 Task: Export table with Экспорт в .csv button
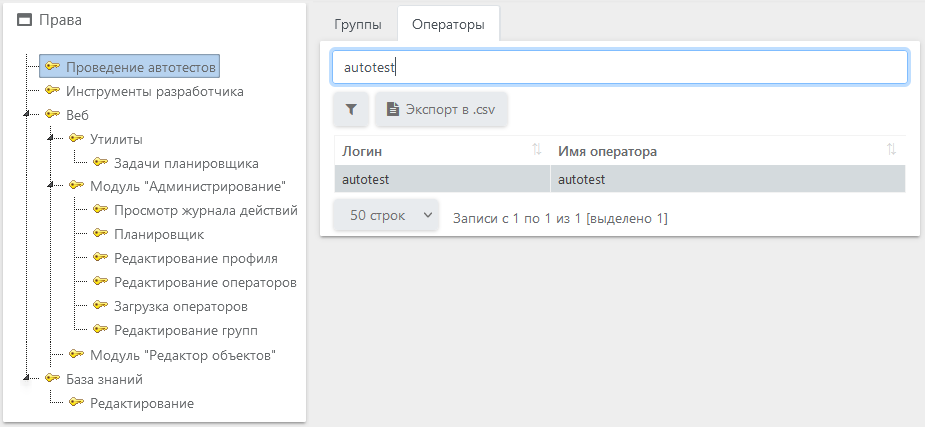(442, 109)
